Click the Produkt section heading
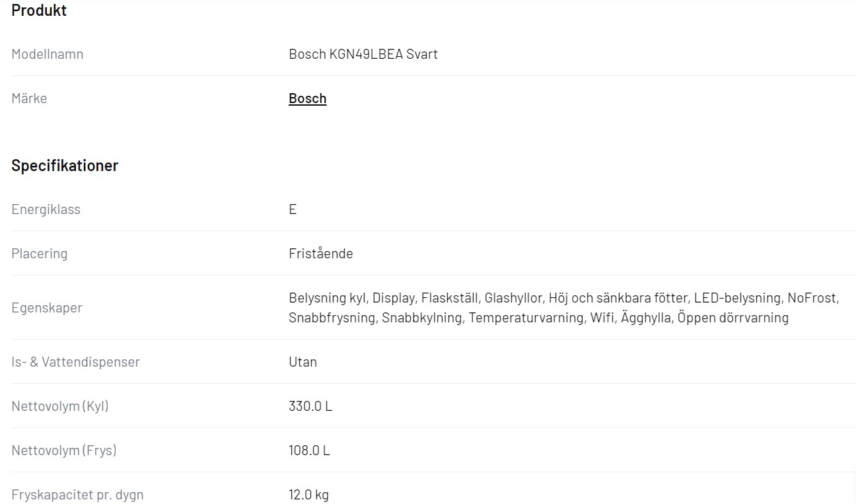856x504 pixels. point(39,11)
